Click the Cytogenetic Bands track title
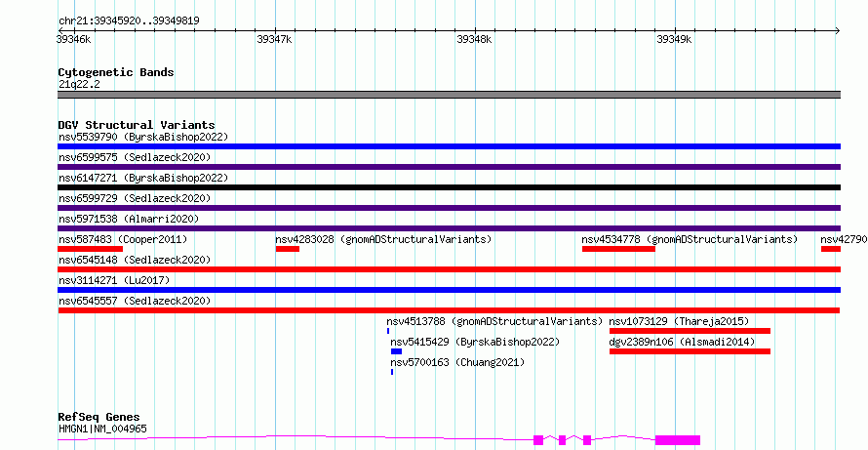868x450 pixels. click(116, 72)
